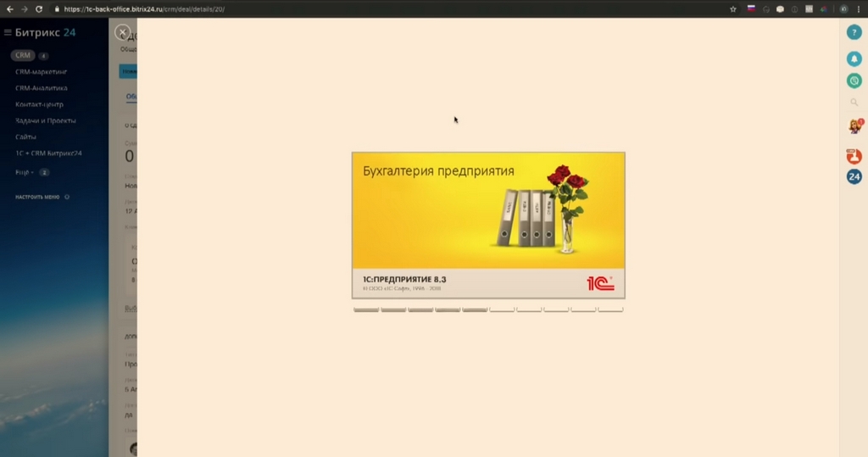Screen dimensions: 868x457
Task: Click the loading progress bar under the splash
Action: (488, 309)
